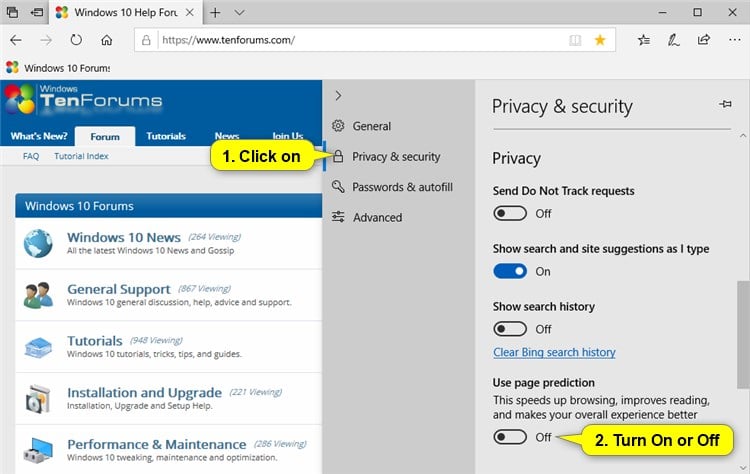This screenshot has height=474, width=750.
Task: Open Performance & Maintenance forum
Action: pos(156,444)
